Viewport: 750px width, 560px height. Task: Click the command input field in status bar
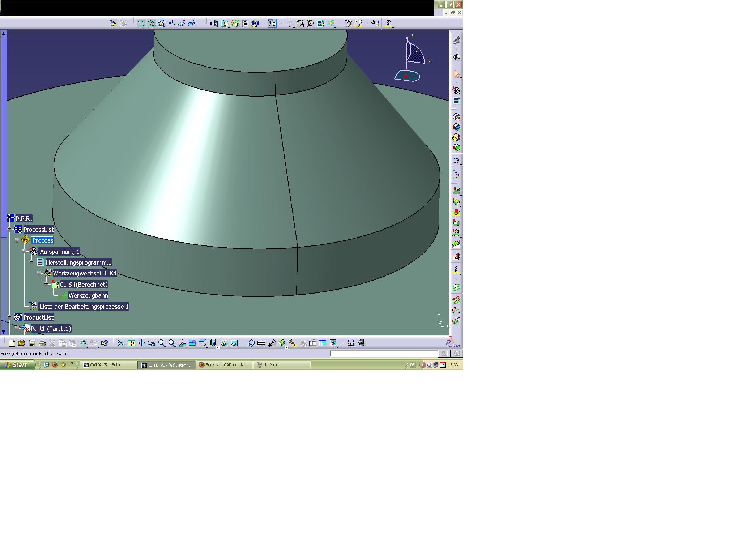(x=384, y=354)
